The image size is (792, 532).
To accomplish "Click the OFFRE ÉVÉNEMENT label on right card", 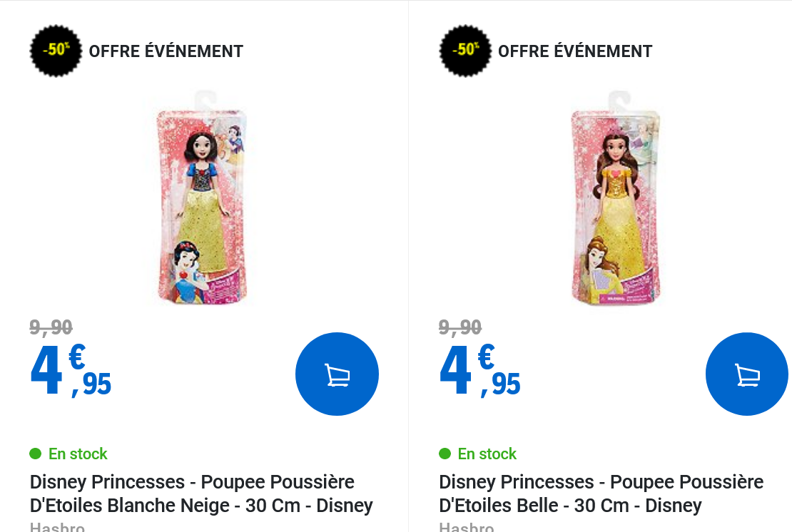I will coord(575,51).
